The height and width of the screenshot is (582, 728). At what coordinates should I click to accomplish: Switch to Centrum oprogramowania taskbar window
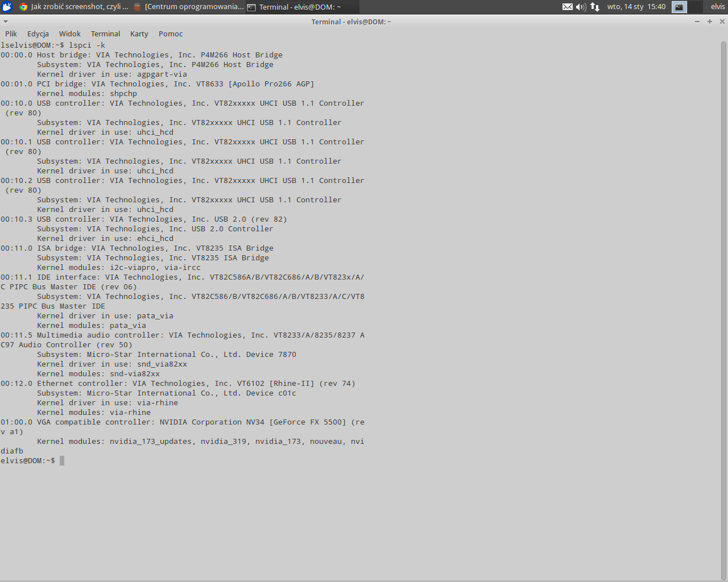pyautogui.click(x=188, y=7)
